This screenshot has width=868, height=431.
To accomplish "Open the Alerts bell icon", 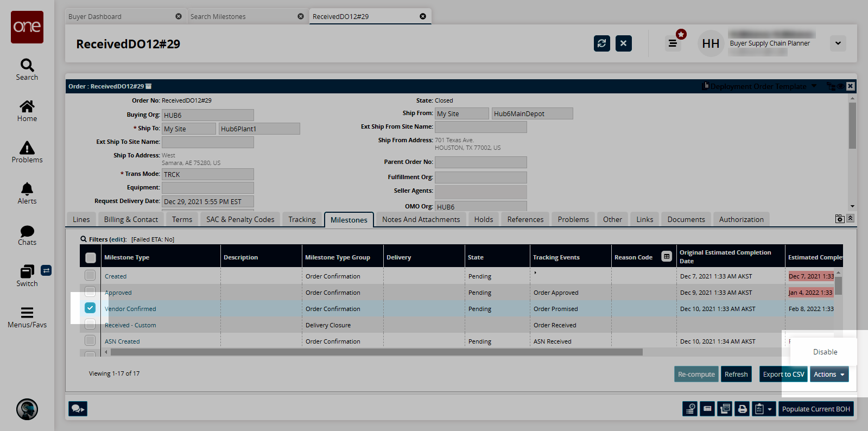I will click(x=27, y=193).
